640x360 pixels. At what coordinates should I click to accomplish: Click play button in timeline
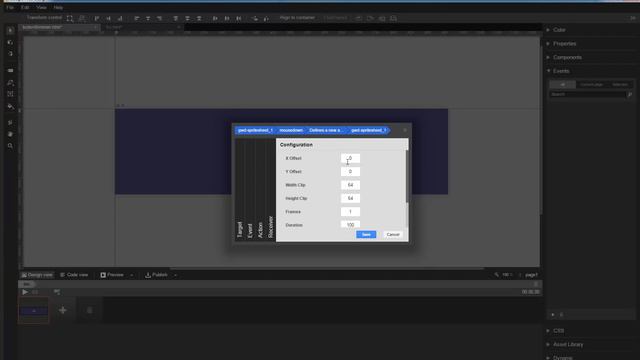click(x=25, y=292)
